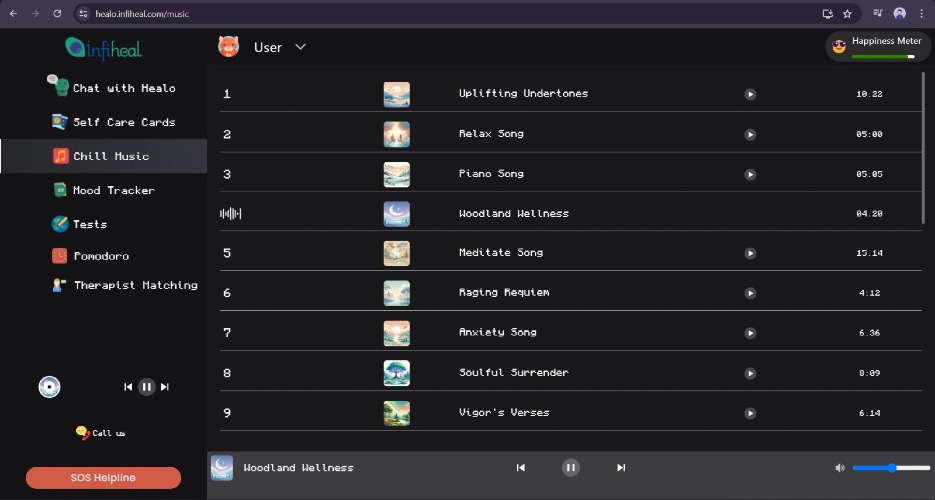The image size is (935, 500).
Task: Pause playback in bottom player bar
Action: (571, 468)
